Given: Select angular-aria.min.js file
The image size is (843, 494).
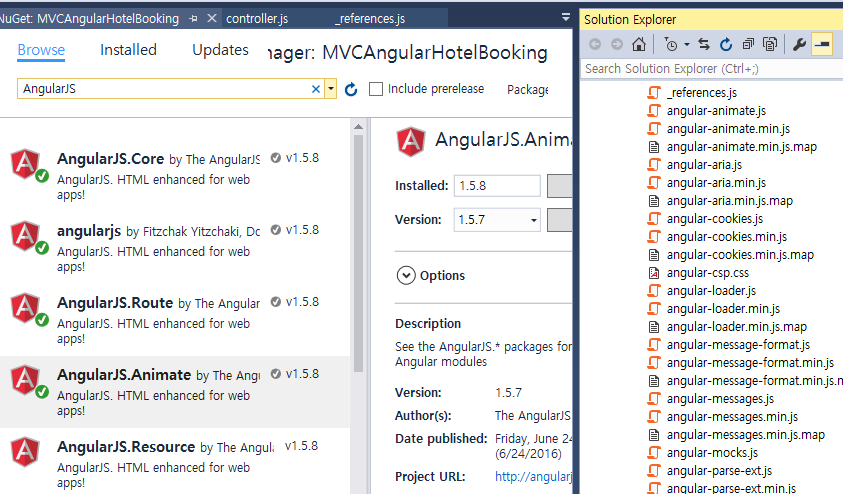Looking at the screenshot, I should 716,183.
